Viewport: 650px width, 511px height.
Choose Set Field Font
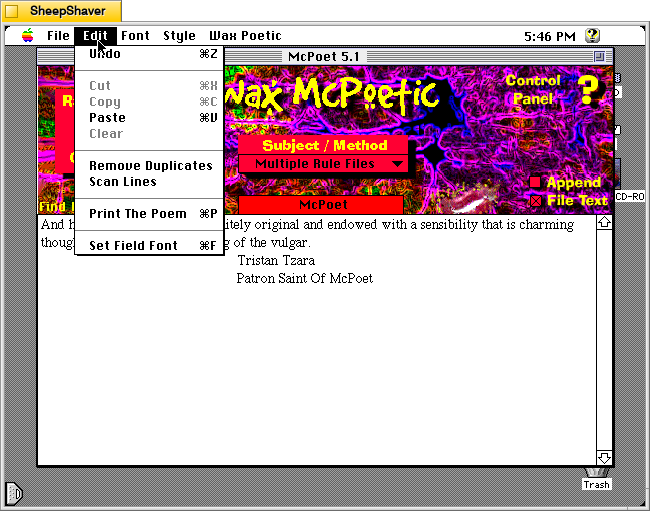149,246
